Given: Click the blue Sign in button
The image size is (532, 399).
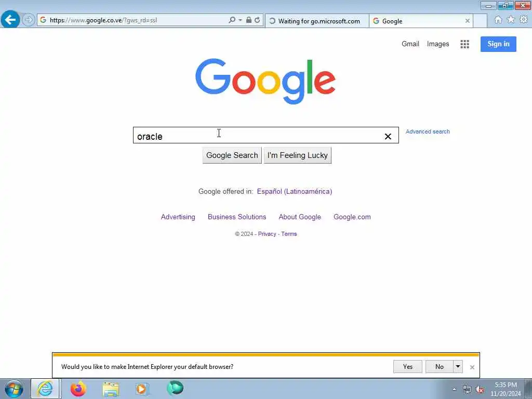Looking at the screenshot, I should tap(498, 44).
